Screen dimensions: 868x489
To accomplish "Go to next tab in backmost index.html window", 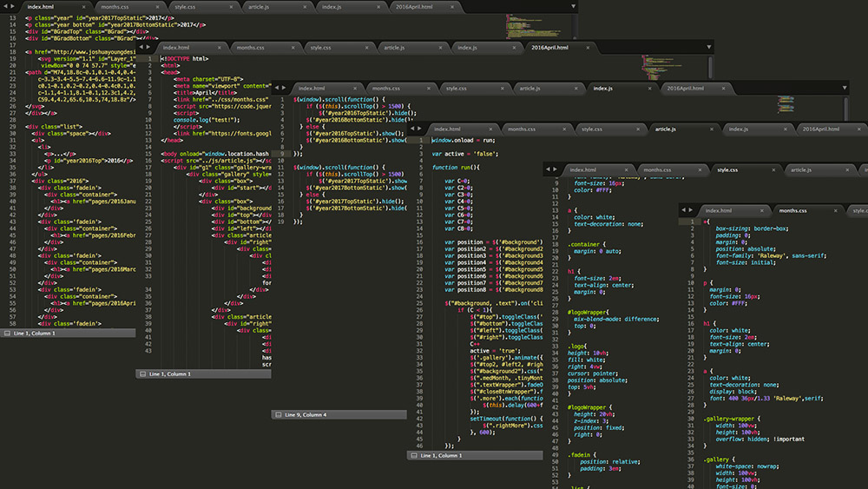I will [13, 7].
